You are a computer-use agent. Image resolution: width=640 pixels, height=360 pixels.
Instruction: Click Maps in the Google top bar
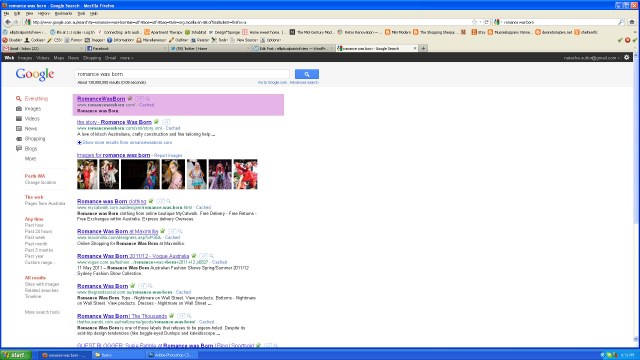[x=59, y=58]
